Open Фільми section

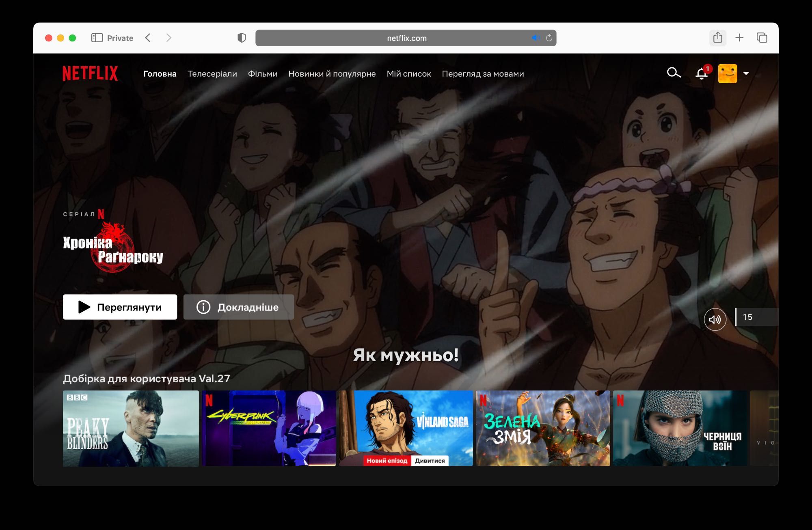(x=263, y=74)
